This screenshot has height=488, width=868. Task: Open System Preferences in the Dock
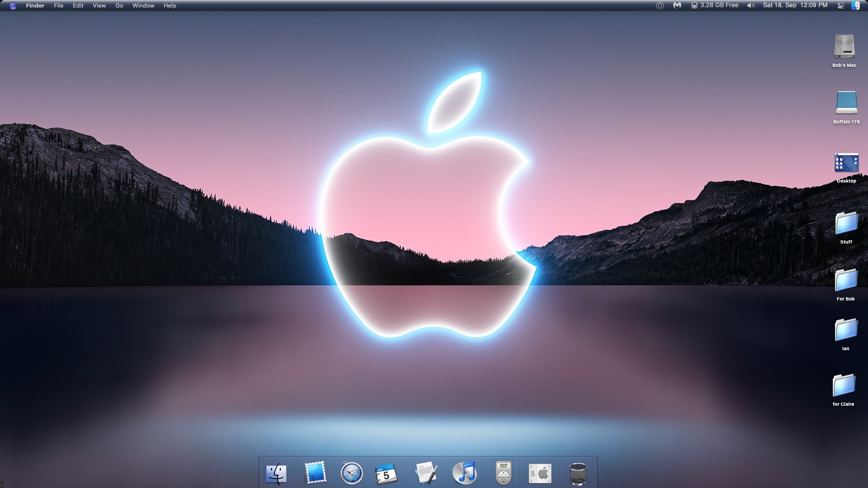(x=540, y=474)
